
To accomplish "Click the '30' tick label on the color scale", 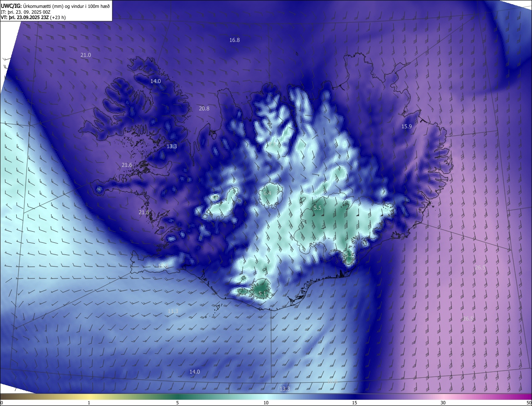I will tap(443, 403).
